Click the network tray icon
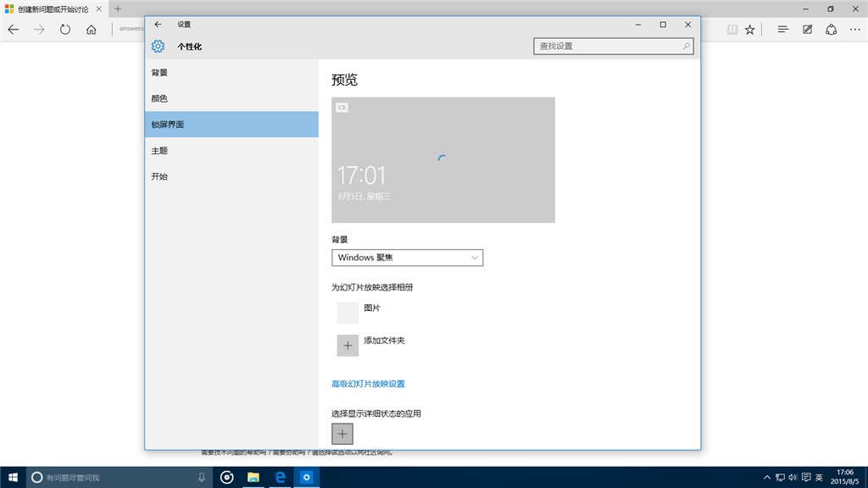 [780, 478]
